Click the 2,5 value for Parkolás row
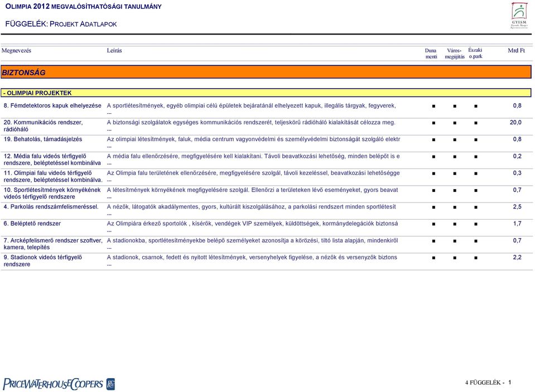 (x=517, y=207)
